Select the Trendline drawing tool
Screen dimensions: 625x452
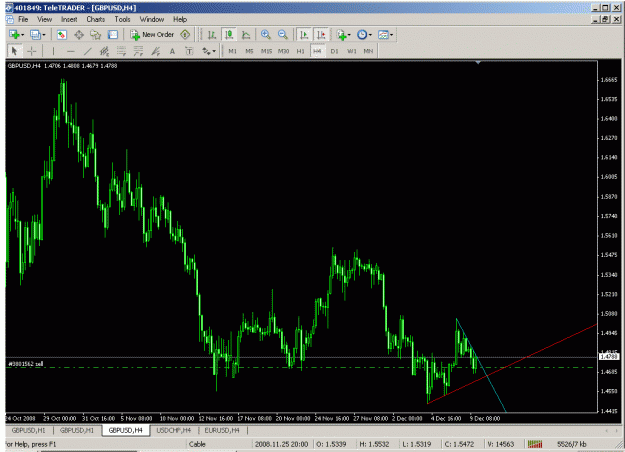(88, 51)
